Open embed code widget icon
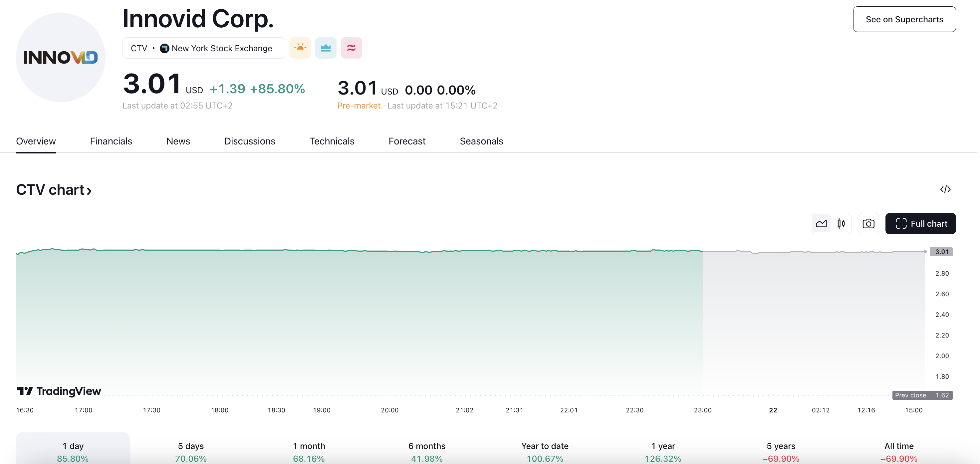980x464 pixels. coord(945,189)
